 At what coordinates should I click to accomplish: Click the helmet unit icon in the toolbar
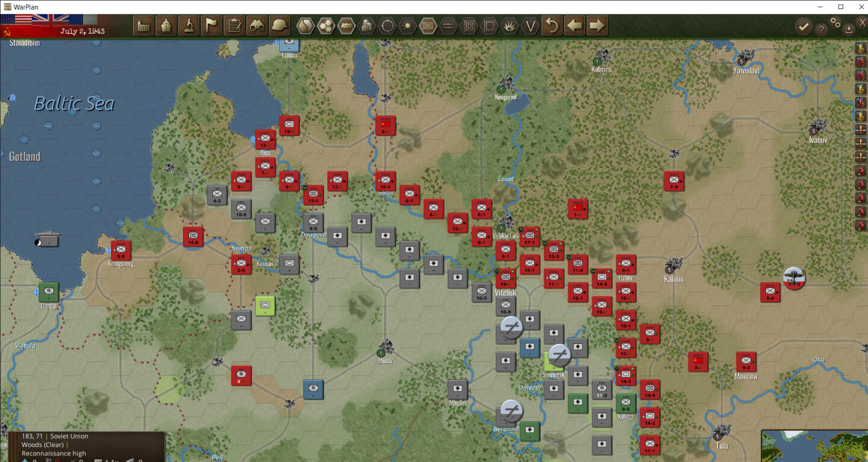(279, 26)
